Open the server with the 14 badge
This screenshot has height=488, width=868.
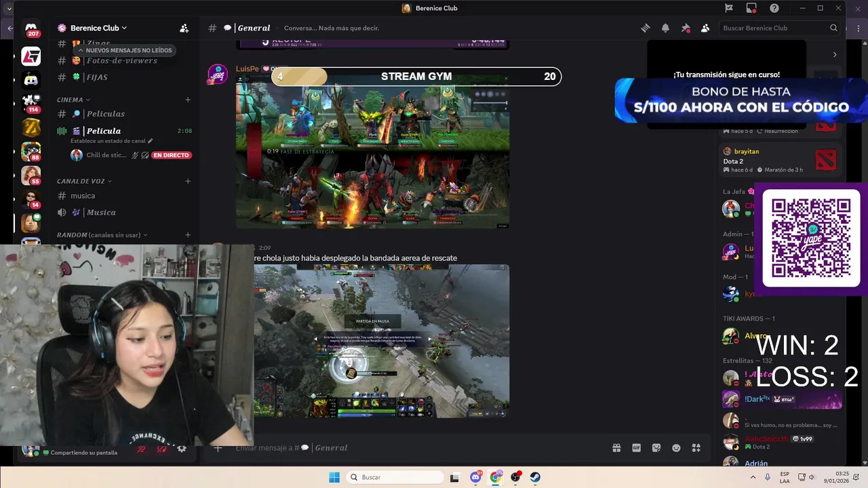coord(31,199)
